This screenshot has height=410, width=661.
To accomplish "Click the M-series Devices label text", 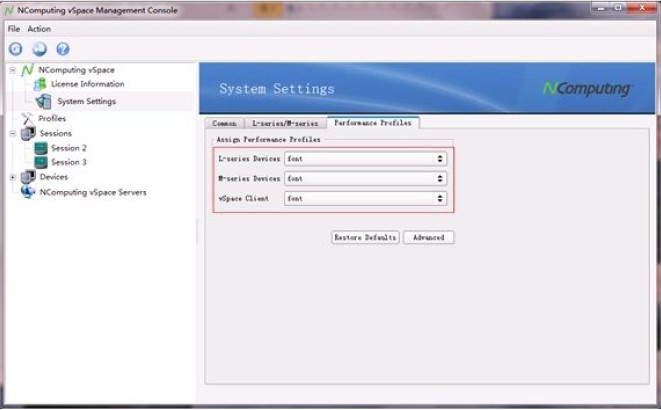I will 249,179.
